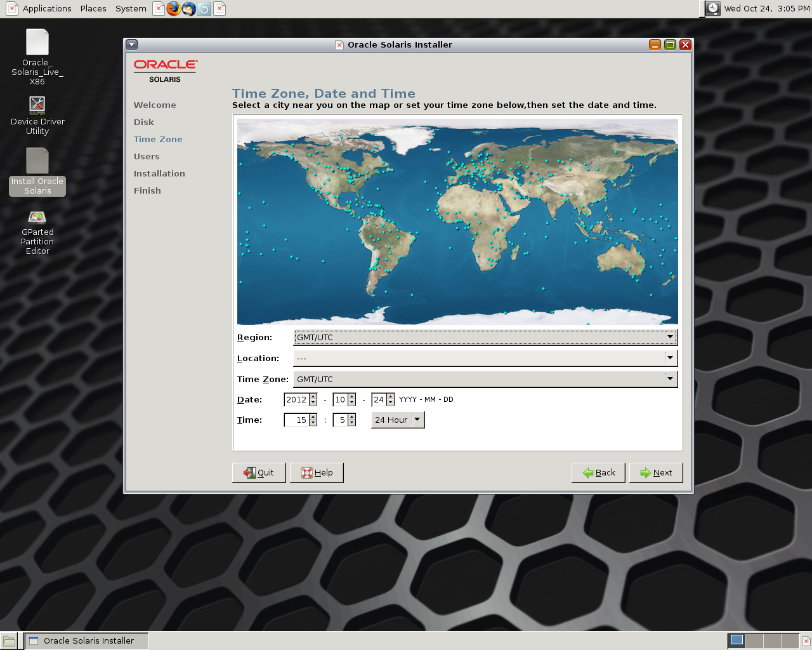
Task: Select a city on the world map
Action: (x=457, y=222)
